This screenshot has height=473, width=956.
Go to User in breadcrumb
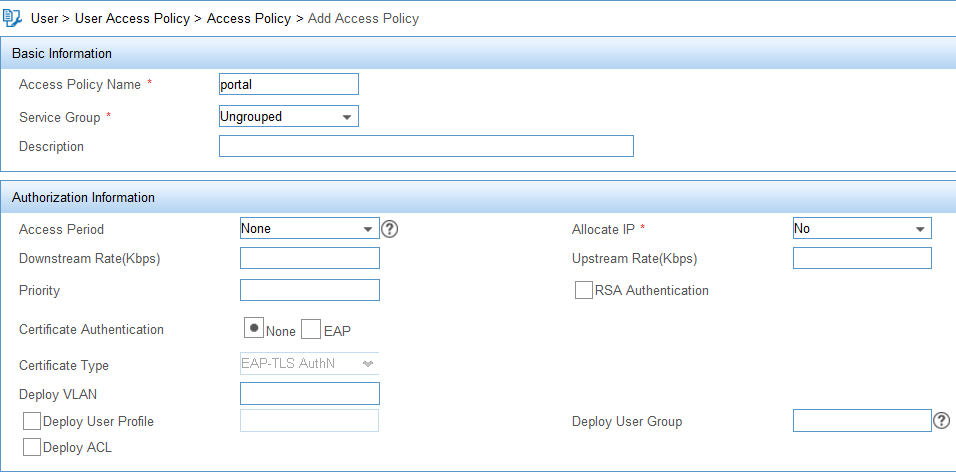point(44,18)
